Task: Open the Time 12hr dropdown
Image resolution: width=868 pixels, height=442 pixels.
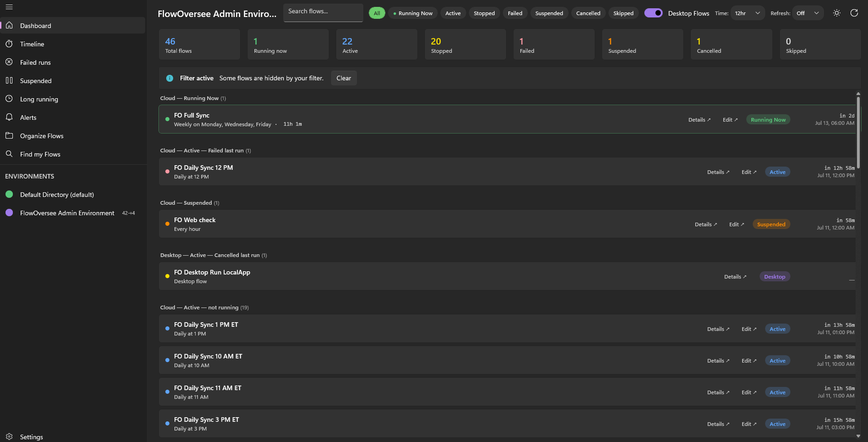Action: (747, 13)
